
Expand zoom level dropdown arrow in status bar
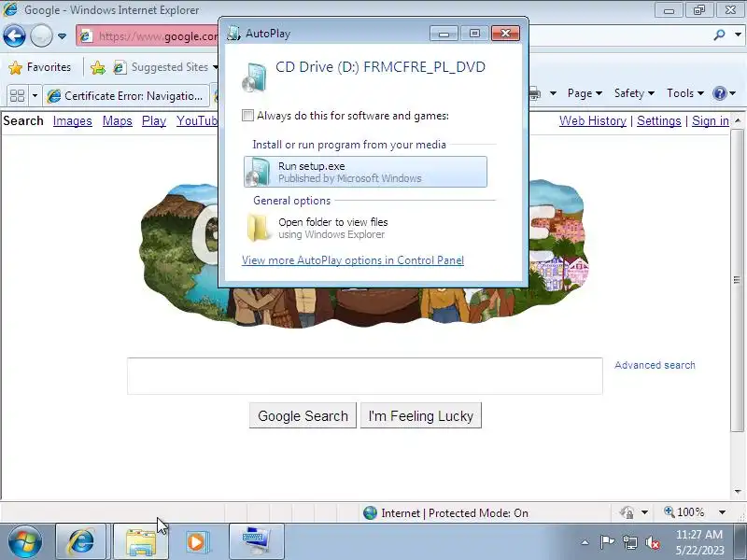(x=722, y=512)
